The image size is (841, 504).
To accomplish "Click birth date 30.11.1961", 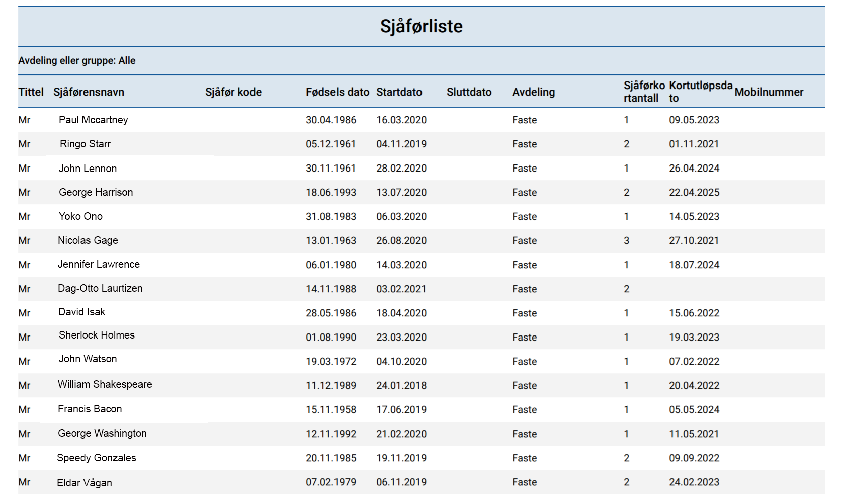I will pyautogui.click(x=331, y=168).
